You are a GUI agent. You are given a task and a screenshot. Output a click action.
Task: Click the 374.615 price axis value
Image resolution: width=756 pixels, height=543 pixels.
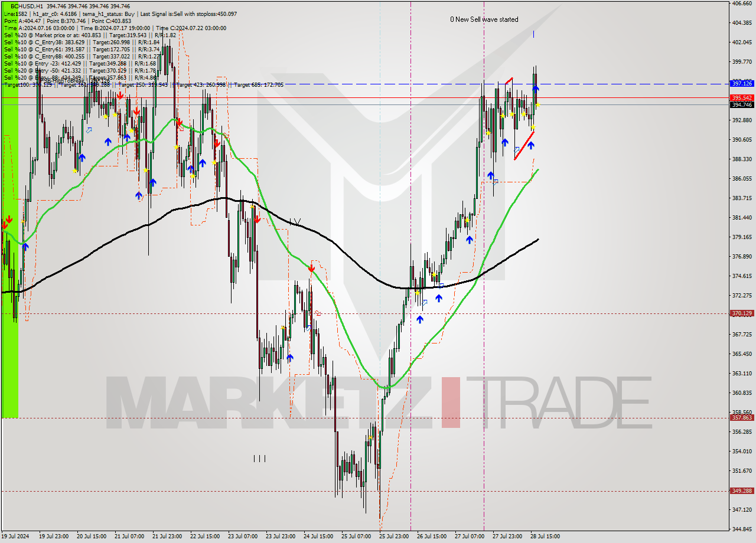point(741,276)
